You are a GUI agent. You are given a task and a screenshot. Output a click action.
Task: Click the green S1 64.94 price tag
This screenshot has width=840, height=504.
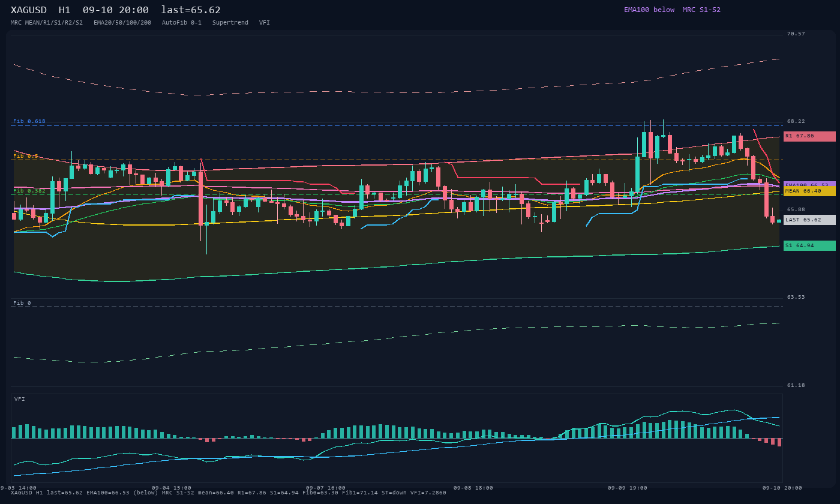[x=809, y=245]
